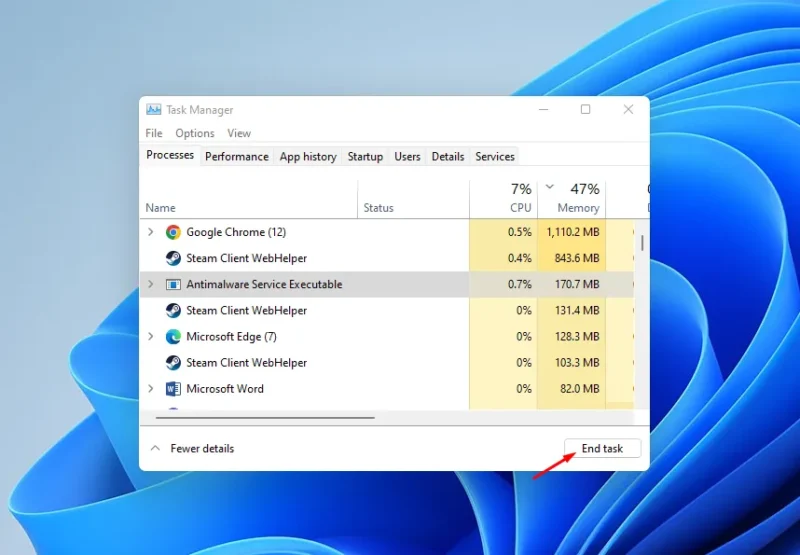Screen dimensions: 800x555
Task: Click the 82.0 MB memory value
Action: point(579,389)
